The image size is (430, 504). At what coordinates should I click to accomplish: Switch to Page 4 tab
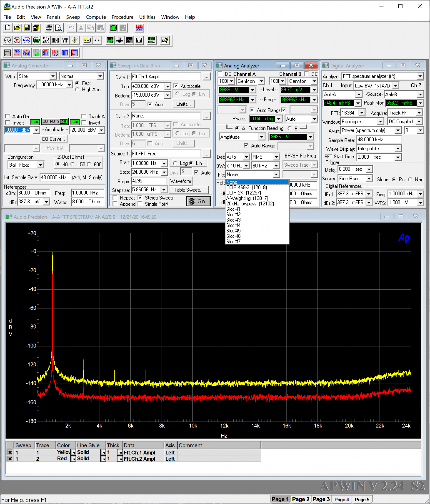tap(342, 499)
